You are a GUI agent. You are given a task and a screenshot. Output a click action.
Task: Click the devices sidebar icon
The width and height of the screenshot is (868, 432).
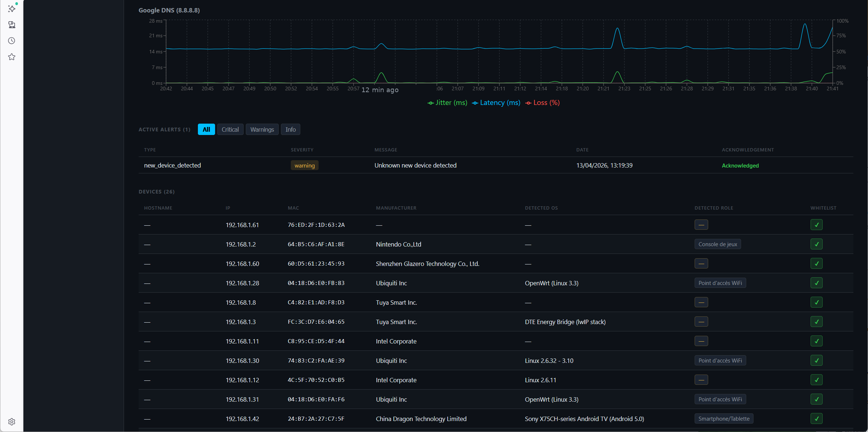12,25
